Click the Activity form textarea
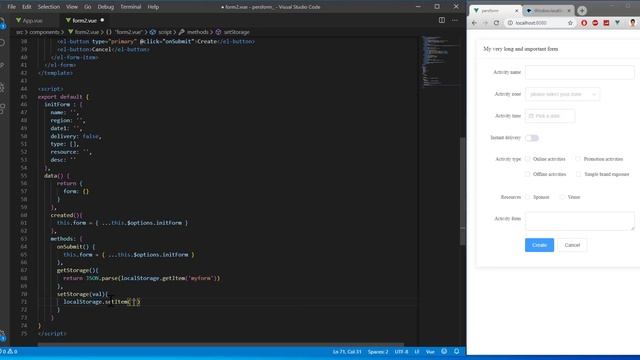This screenshot has width=640, height=360. click(580, 221)
